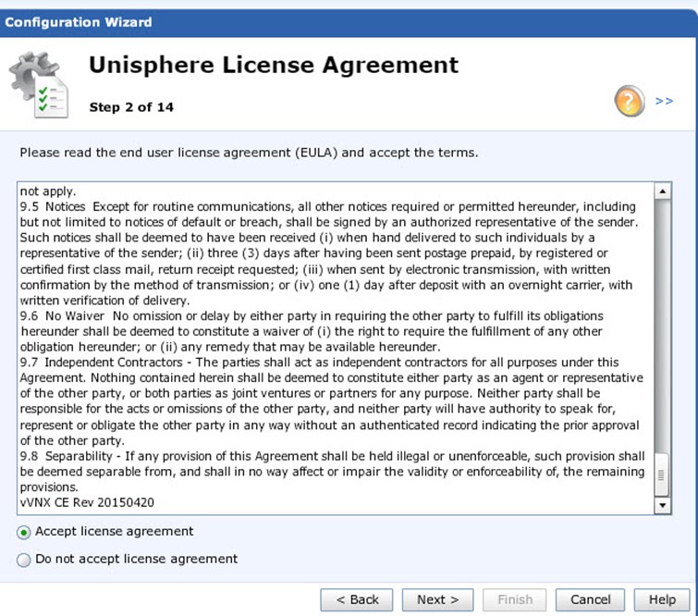Viewport: 698px width, 616px height.
Task: Proceed with the Next button
Action: coord(437,600)
